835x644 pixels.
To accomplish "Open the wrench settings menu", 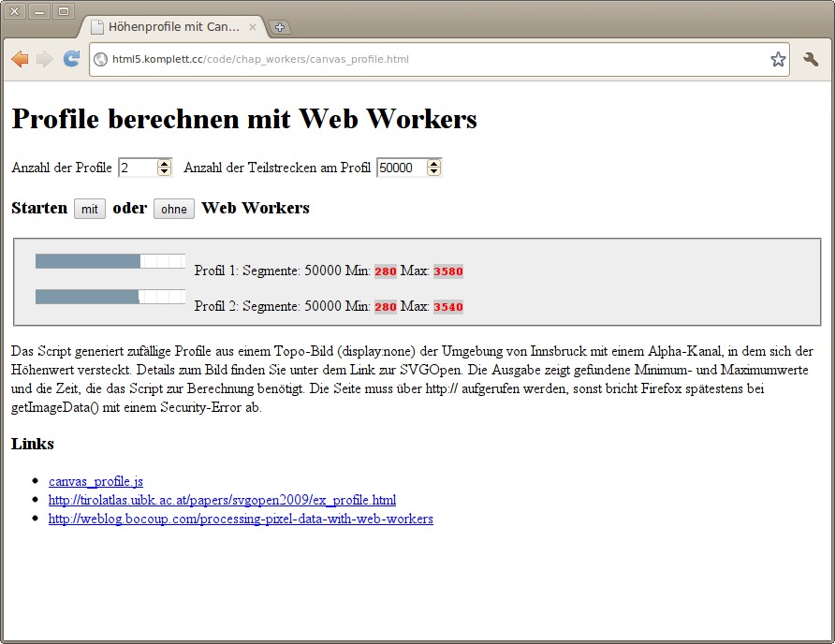I will coord(811,59).
